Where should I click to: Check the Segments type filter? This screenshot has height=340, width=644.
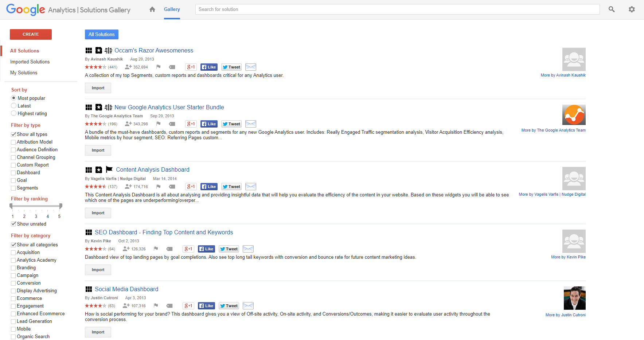click(13, 188)
